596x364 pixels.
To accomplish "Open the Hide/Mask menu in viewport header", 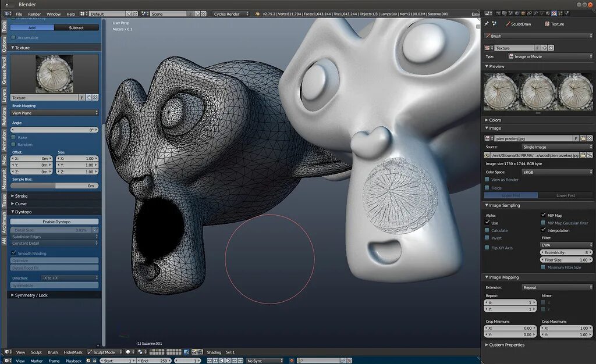I will (x=73, y=352).
